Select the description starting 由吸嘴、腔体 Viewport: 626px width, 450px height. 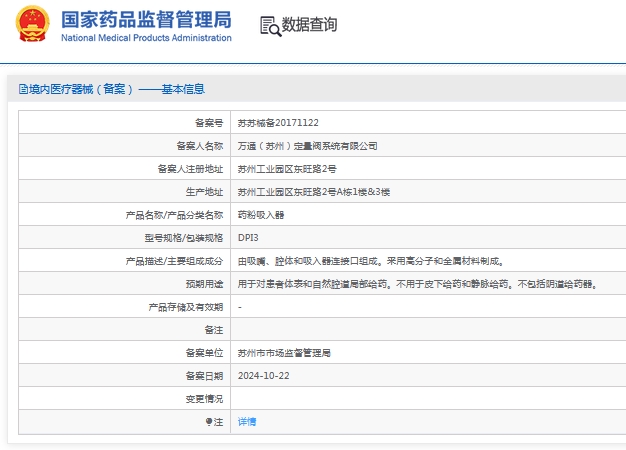click(371, 261)
